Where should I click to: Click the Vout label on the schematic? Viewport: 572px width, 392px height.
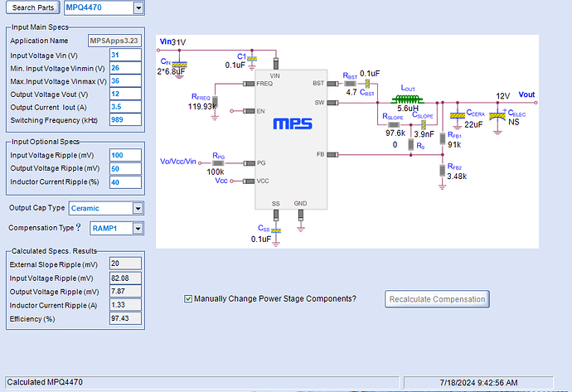[x=526, y=94]
